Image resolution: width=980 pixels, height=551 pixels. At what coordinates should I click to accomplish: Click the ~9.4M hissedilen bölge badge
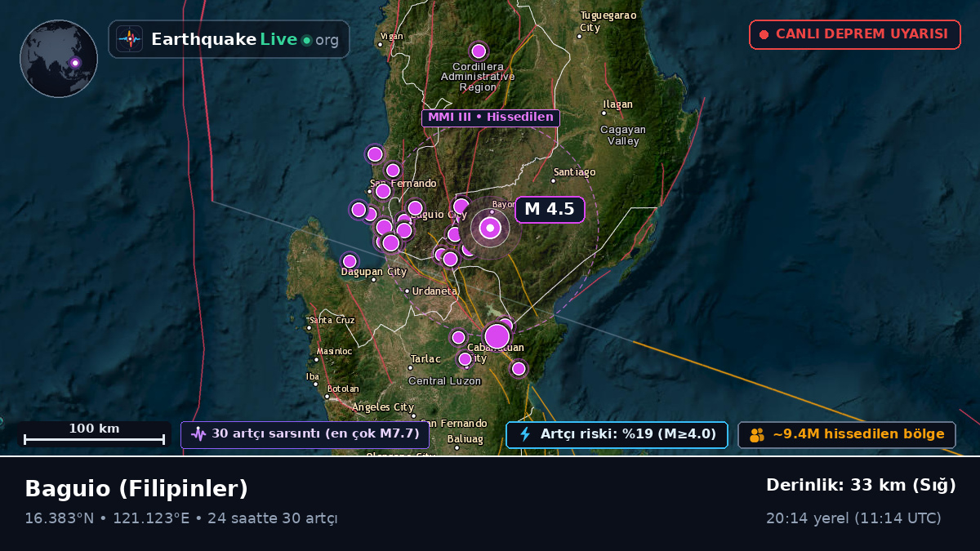(x=847, y=434)
